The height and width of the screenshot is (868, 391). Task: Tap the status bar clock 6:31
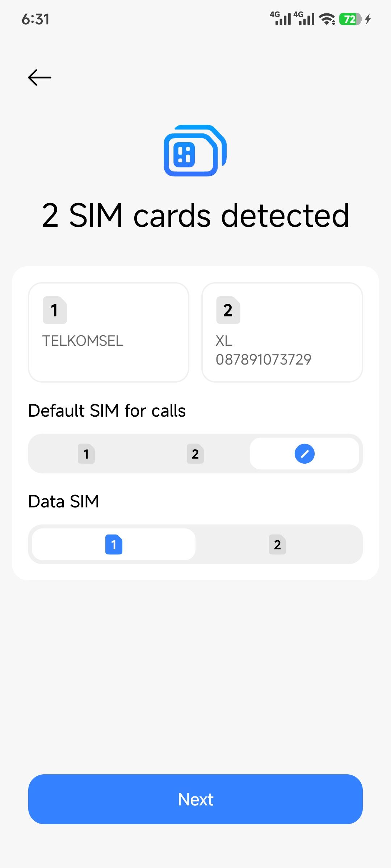tap(35, 19)
